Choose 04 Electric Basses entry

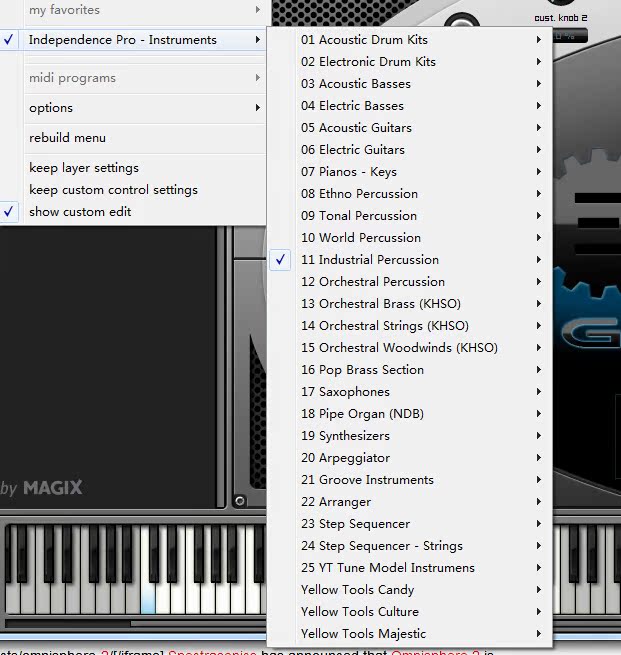pyautogui.click(x=410, y=106)
